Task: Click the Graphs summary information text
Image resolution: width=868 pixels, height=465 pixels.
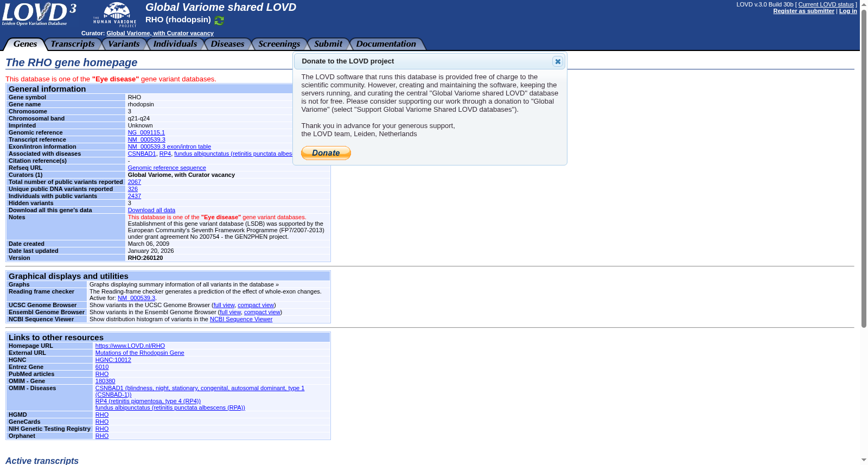Action: click(x=184, y=284)
